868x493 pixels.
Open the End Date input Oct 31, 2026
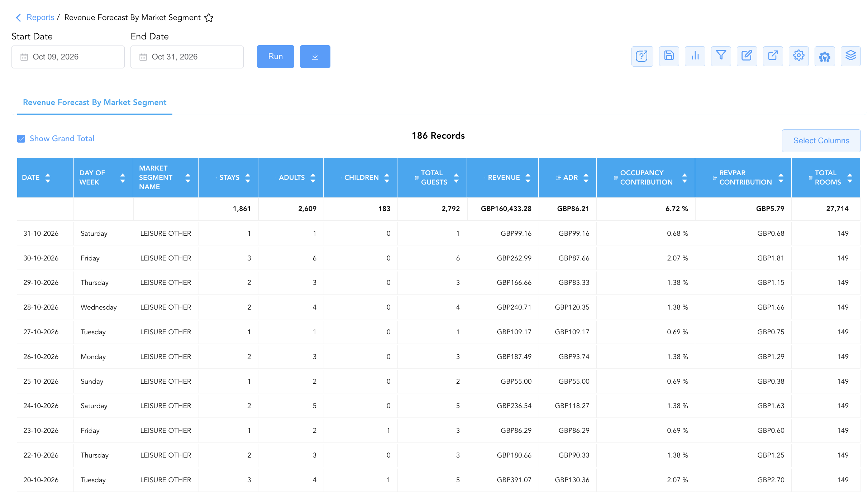click(187, 57)
